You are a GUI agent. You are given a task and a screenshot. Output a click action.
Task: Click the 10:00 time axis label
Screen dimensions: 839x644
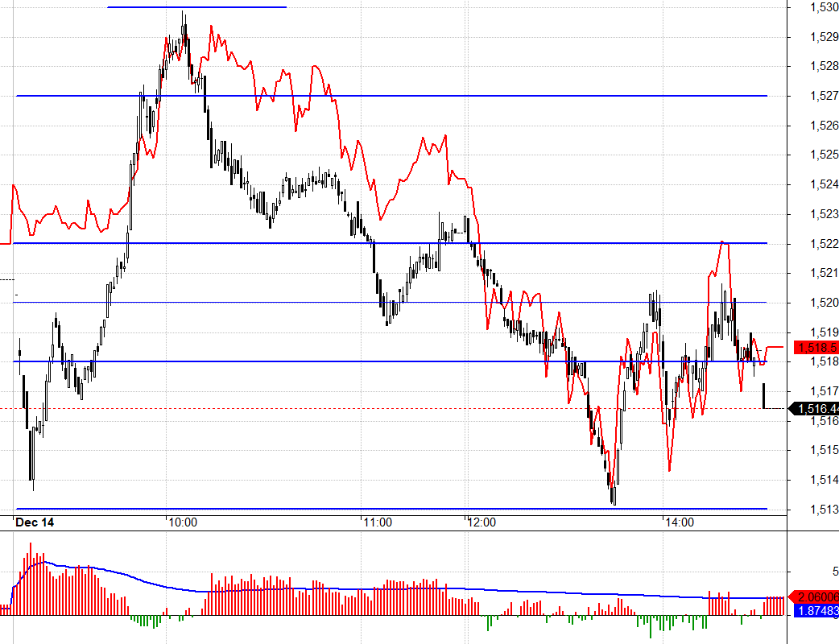coord(183,522)
